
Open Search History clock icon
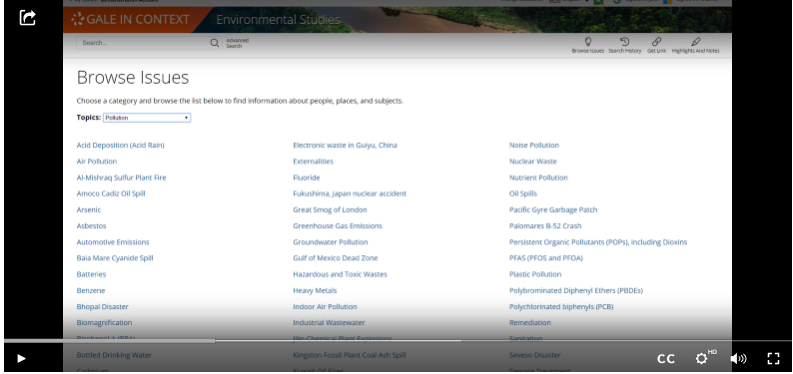click(x=625, y=41)
